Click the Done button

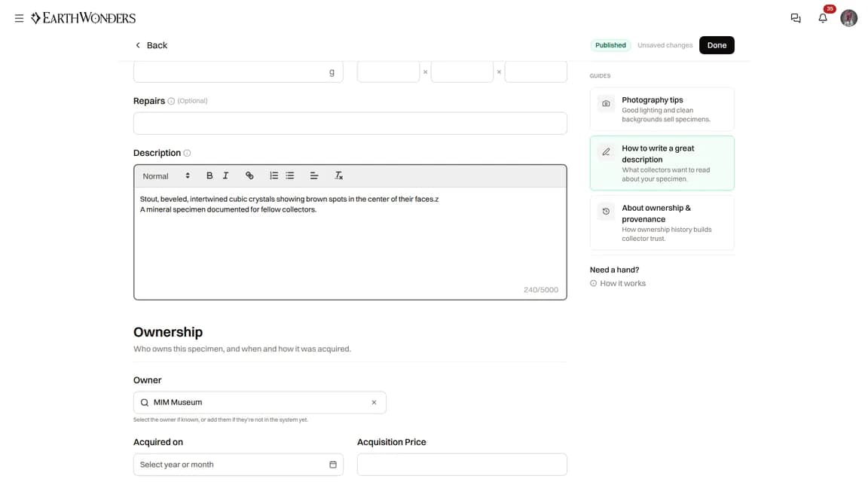[x=717, y=45]
